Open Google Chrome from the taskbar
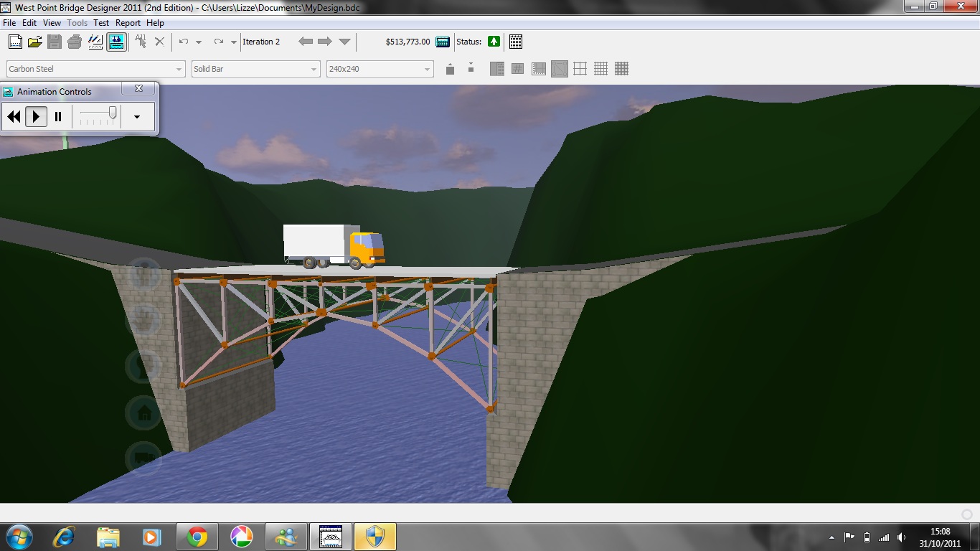The height and width of the screenshot is (551, 980). coord(197,537)
